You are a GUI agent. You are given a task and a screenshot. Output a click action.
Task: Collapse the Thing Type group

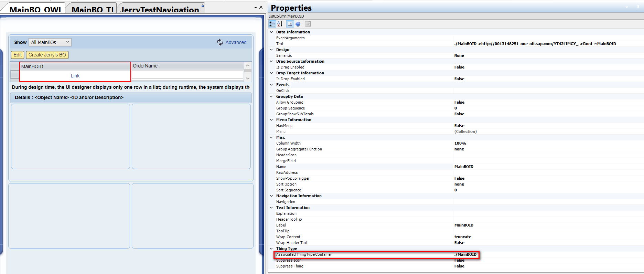[x=271, y=249]
